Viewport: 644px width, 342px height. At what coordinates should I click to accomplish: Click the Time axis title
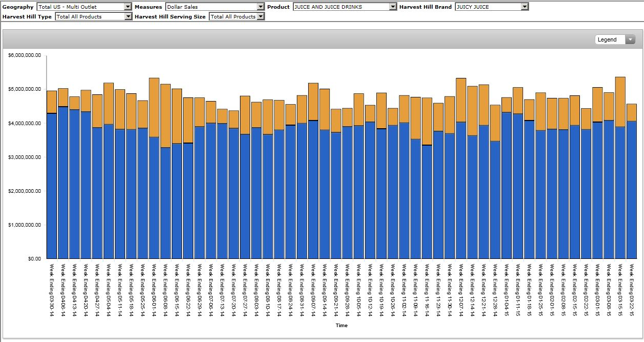coord(341,326)
